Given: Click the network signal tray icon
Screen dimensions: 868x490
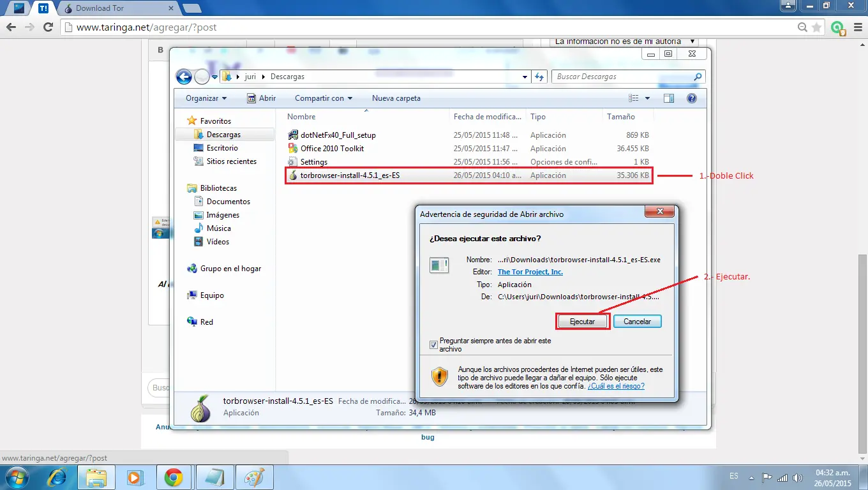Looking at the screenshot, I should click(x=782, y=477).
